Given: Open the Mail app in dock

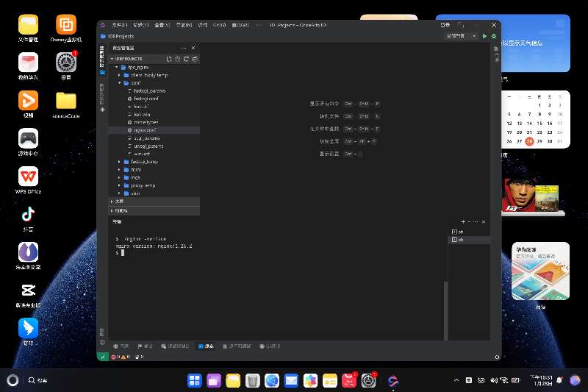Looking at the screenshot, I should 291,380.
